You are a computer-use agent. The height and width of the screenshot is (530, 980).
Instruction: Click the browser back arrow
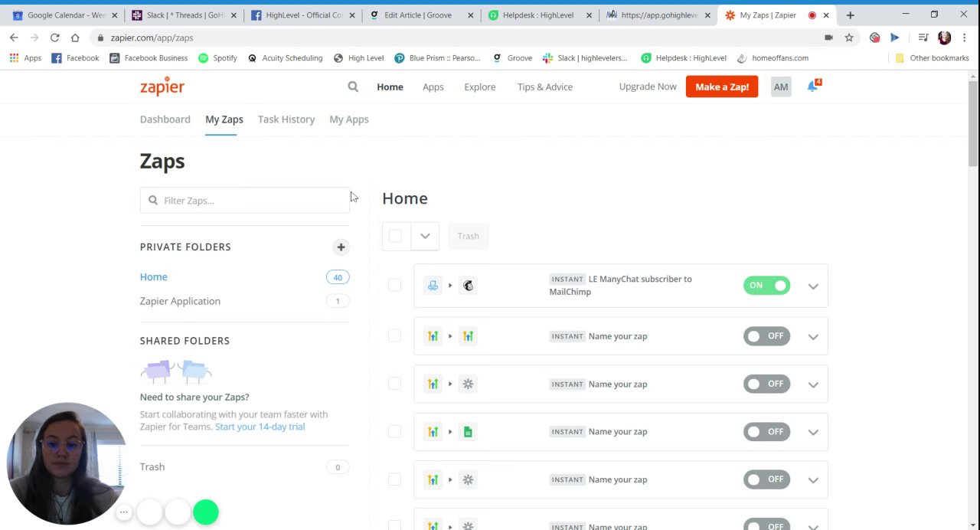coord(14,38)
